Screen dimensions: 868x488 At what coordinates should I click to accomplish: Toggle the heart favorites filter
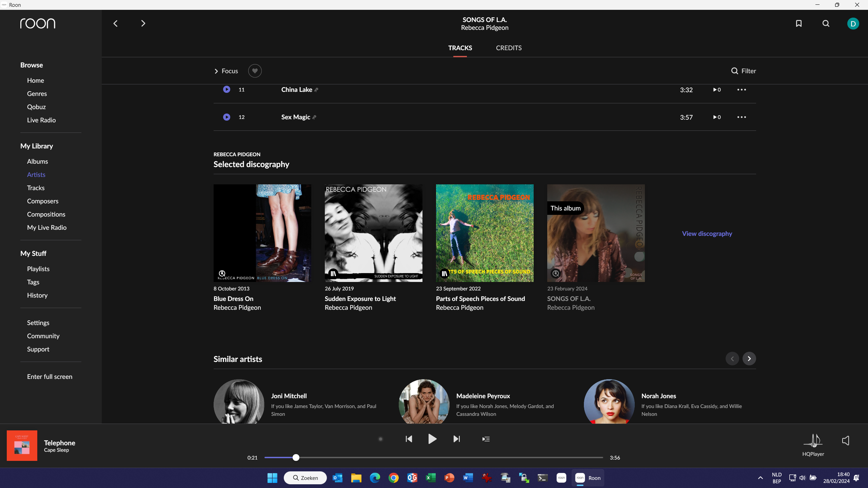[255, 71]
